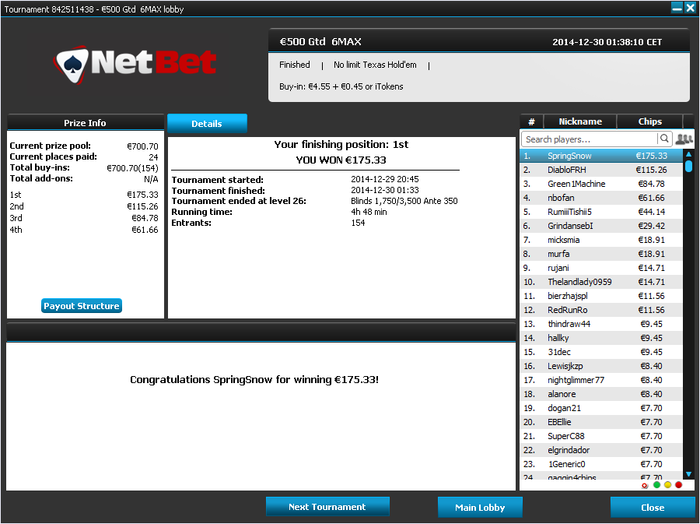The width and height of the screenshot is (700, 524).
Task: Sort players by Nickname column header
Action: (x=580, y=121)
